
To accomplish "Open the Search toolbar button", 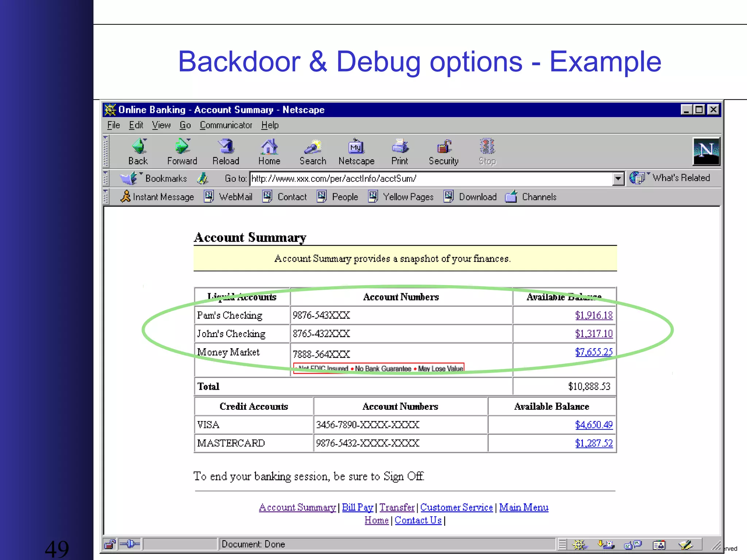I will [x=313, y=152].
